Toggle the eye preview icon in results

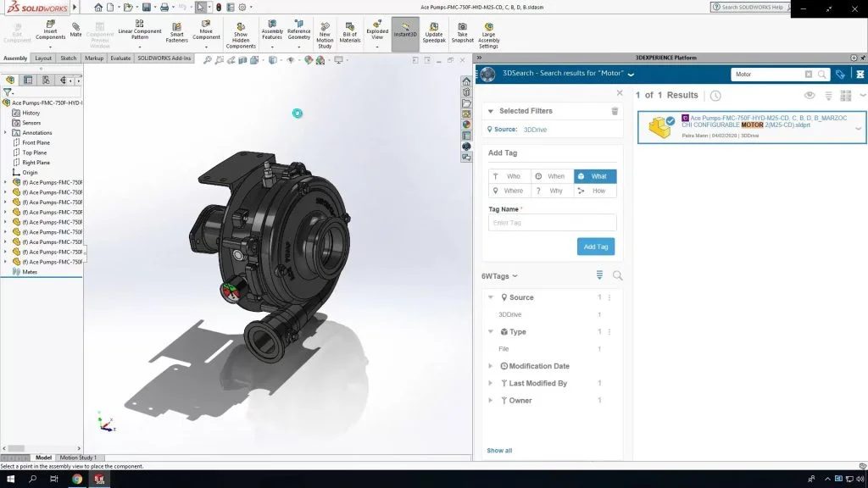[810, 96]
